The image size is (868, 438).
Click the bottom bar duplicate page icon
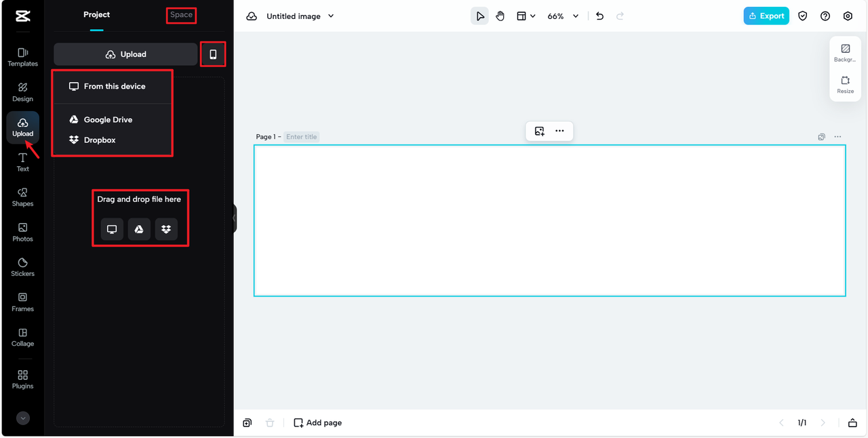[x=247, y=422]
